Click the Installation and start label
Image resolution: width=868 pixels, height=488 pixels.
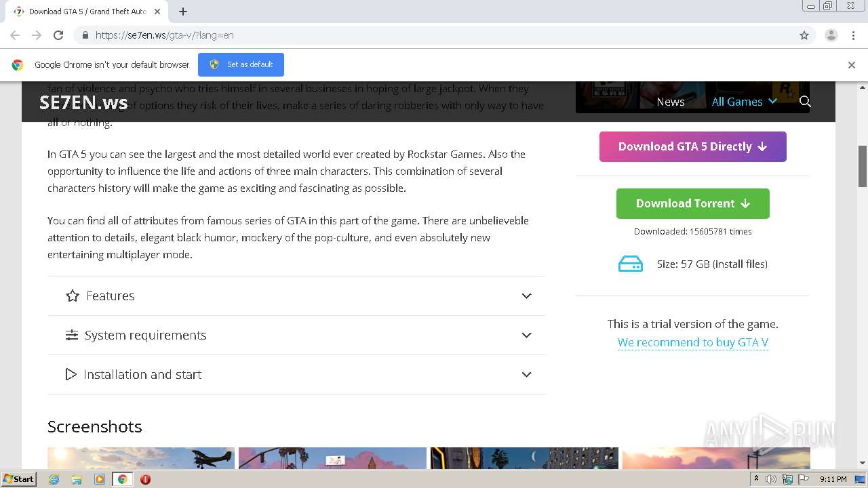142,375
